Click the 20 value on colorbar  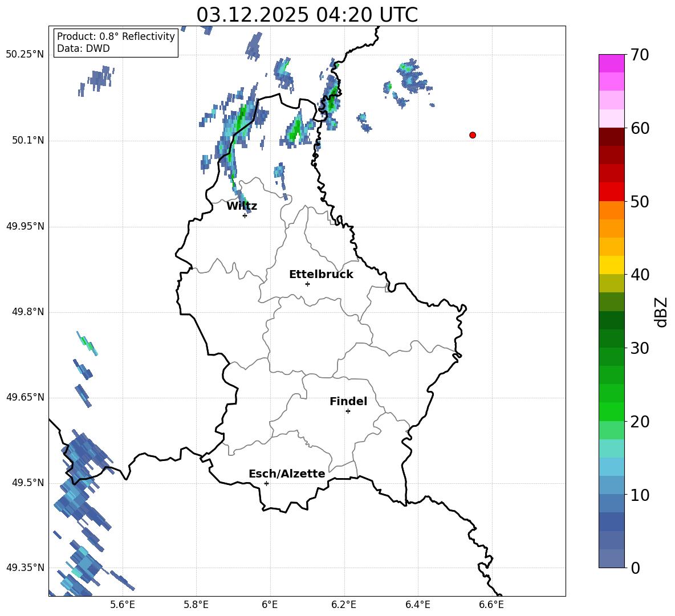pyautogui.click(x=640, y=422)
